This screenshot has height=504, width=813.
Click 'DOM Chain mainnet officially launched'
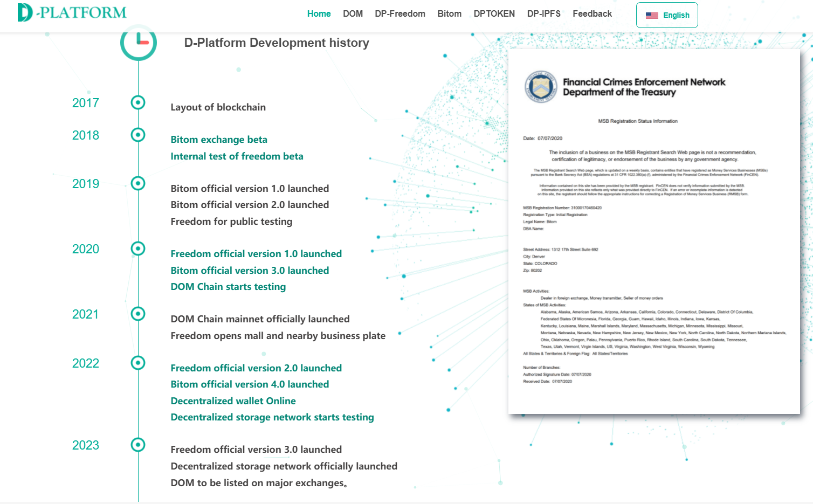pos(260,319)
